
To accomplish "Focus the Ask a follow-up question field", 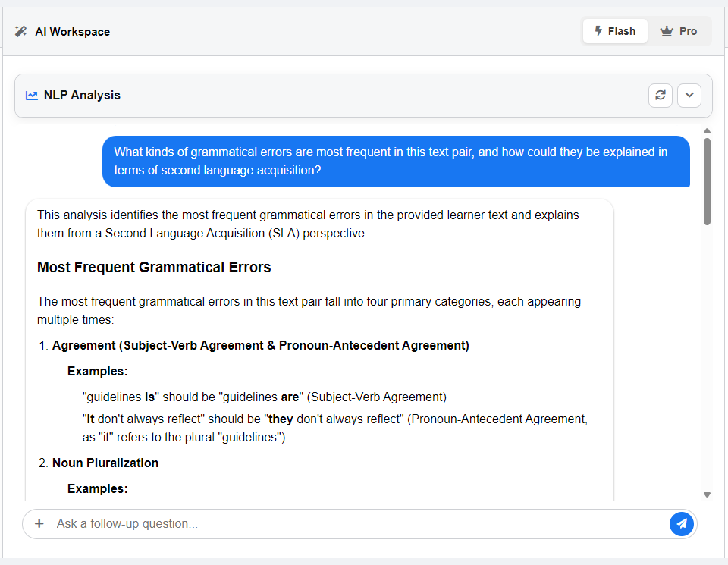I will (356, 523).
